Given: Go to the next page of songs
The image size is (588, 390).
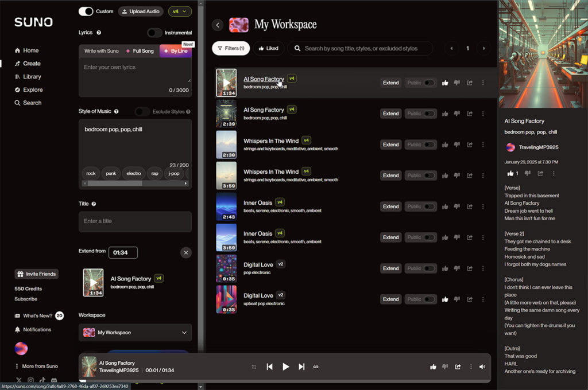Looking at the screenshot, I should point(483,48).
